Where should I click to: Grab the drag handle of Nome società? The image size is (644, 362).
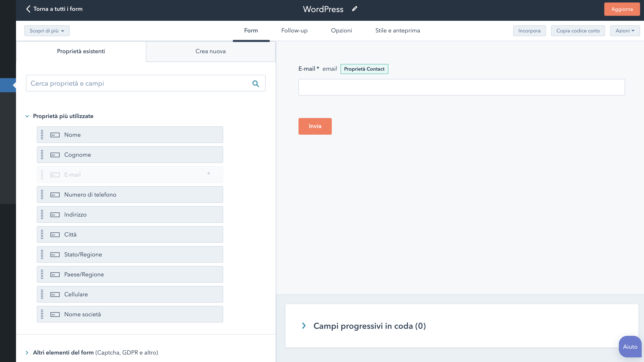[42, 314]
